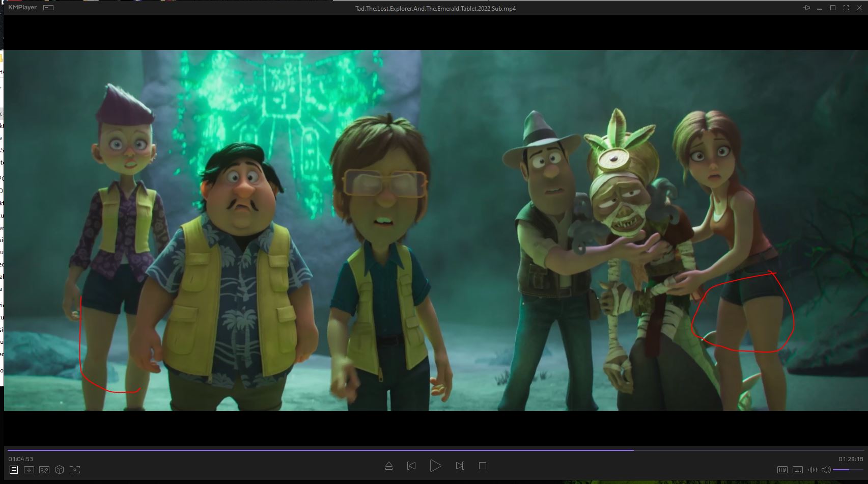Enter fullscreen mode from title bar
Viewport: 868px width, 484px height.
(846, 8)
